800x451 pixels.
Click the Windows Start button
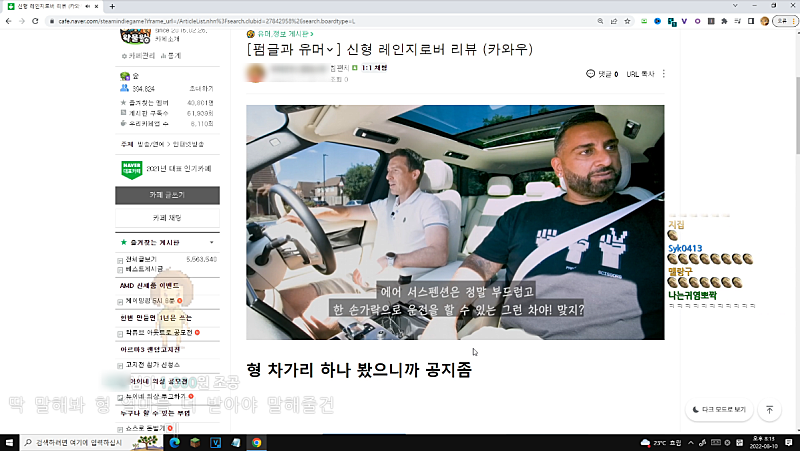pos(9,442)
